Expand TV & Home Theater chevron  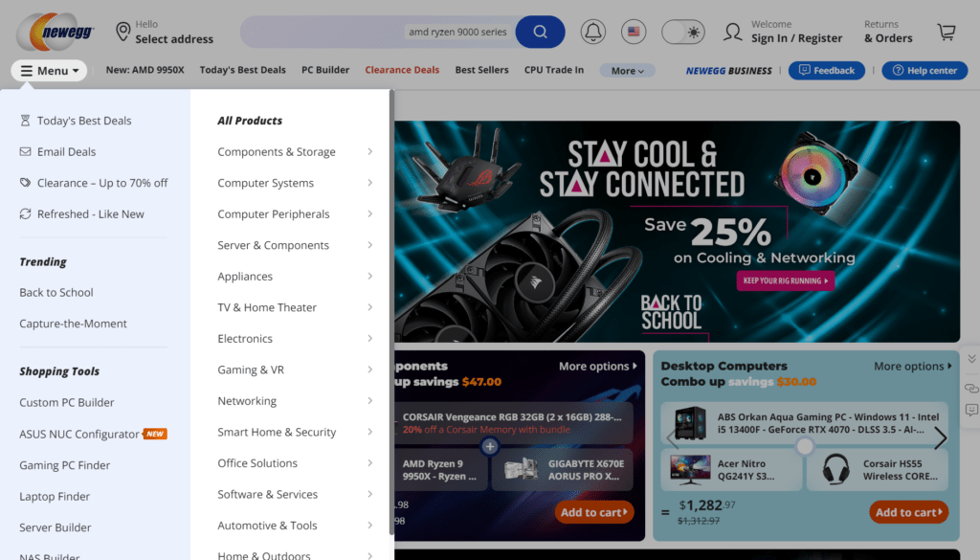(370, 307)
